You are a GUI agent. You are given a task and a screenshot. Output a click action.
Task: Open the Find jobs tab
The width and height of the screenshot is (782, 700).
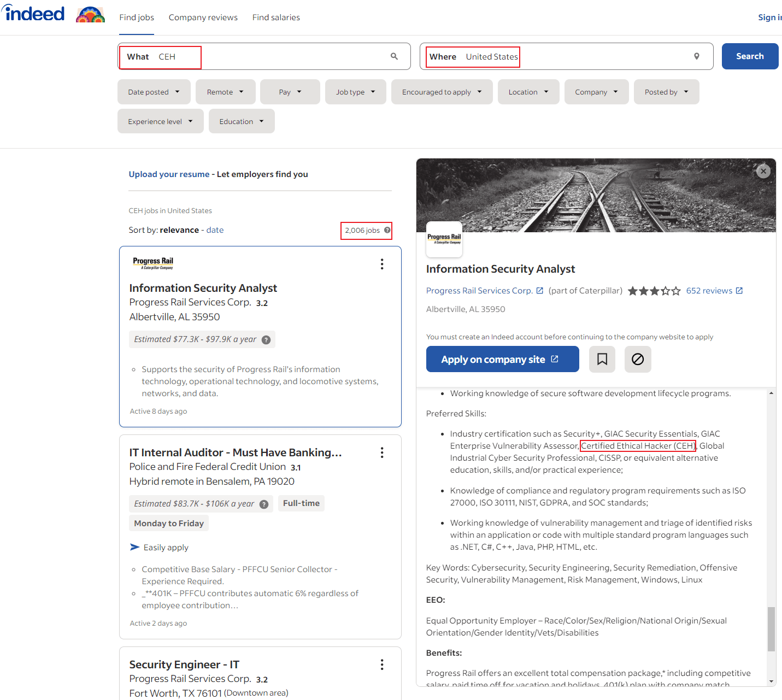[137, 17]
